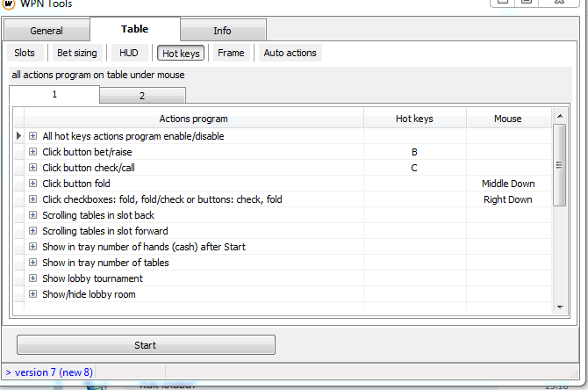Image resolution: width=588 pixels, height=390 pixels.
Task: Select row text 'Scrolling tables in slot forward'
Action: coord(105,231)
